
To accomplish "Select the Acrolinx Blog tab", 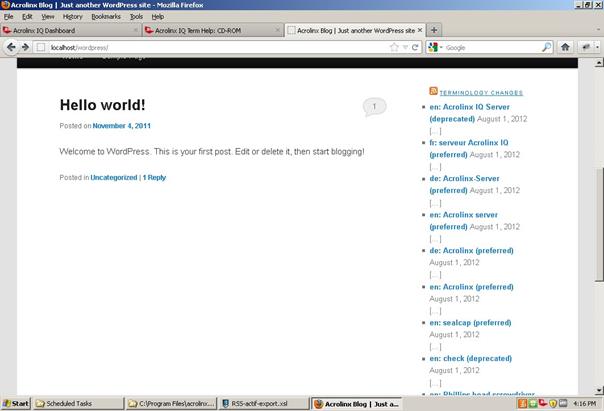I will point(355,30).
